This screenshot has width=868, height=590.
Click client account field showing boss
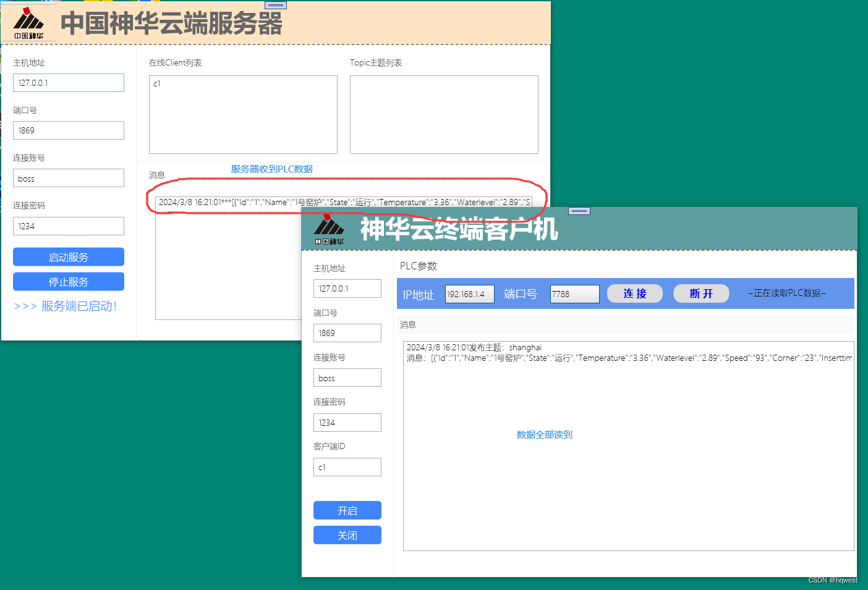[x=347, y=377]
